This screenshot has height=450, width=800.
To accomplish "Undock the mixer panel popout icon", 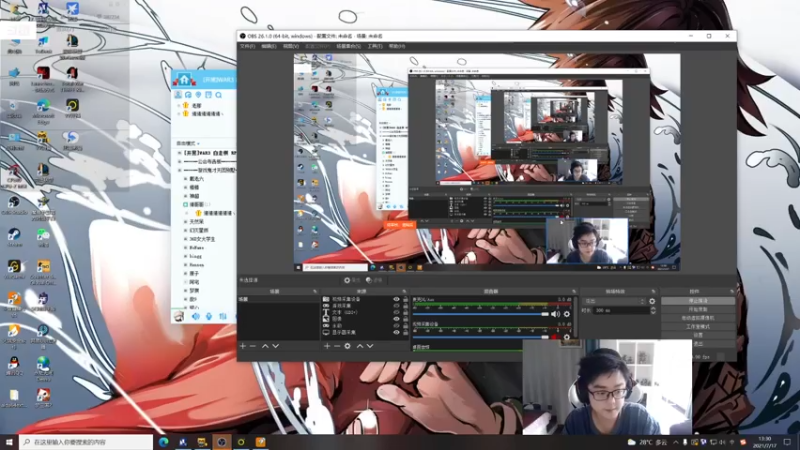I will [574, 291].
